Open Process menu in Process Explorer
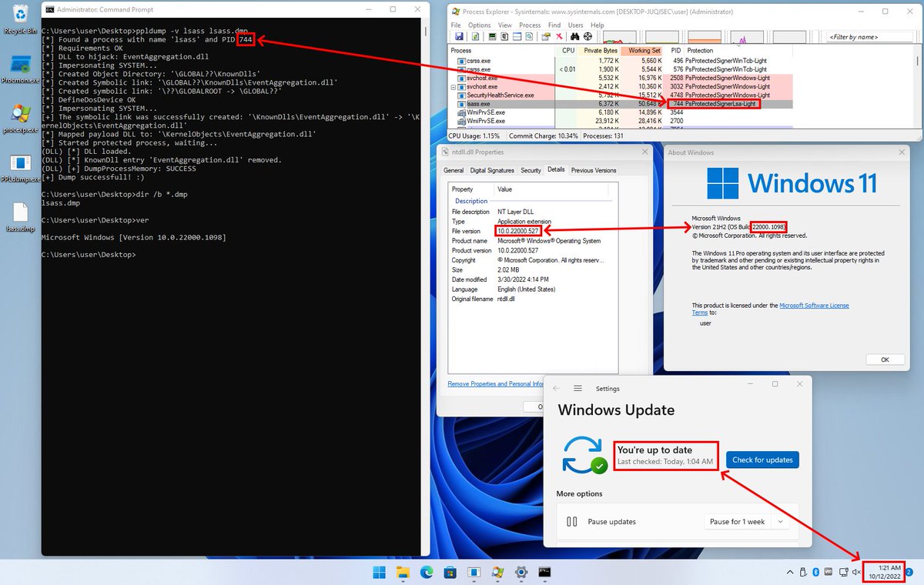This screenshot has width=924, height=585. click(x=530, y=25)
